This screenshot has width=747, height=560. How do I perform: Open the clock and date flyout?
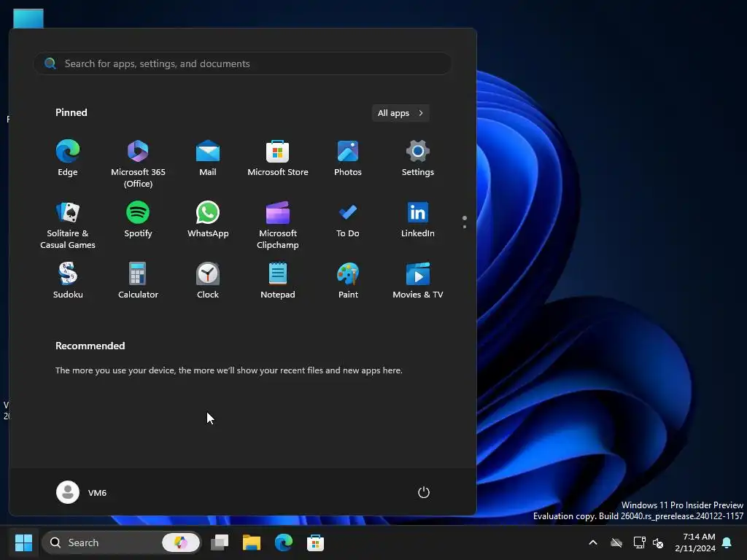(695, 542)
